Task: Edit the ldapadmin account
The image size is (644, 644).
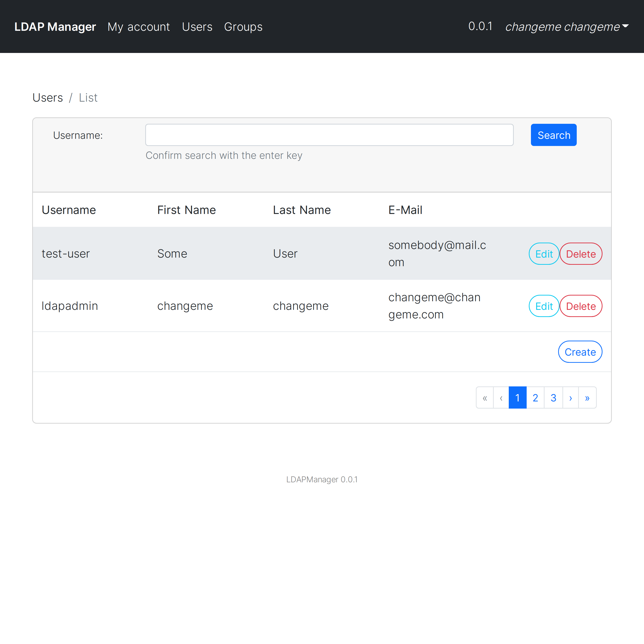Action: [x=544, y=306]
